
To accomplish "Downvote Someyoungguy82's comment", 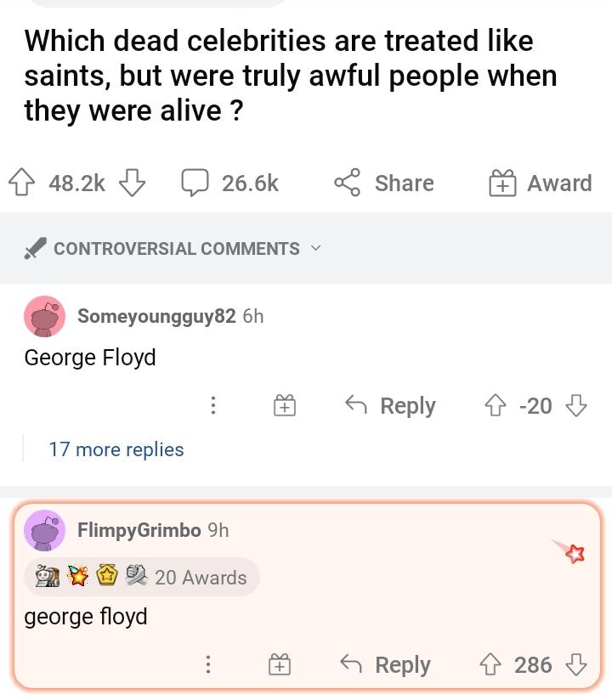I will click(576, 406).
